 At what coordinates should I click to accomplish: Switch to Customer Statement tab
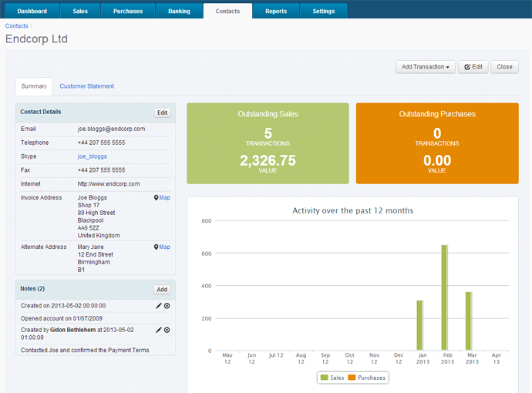[87, 86]
